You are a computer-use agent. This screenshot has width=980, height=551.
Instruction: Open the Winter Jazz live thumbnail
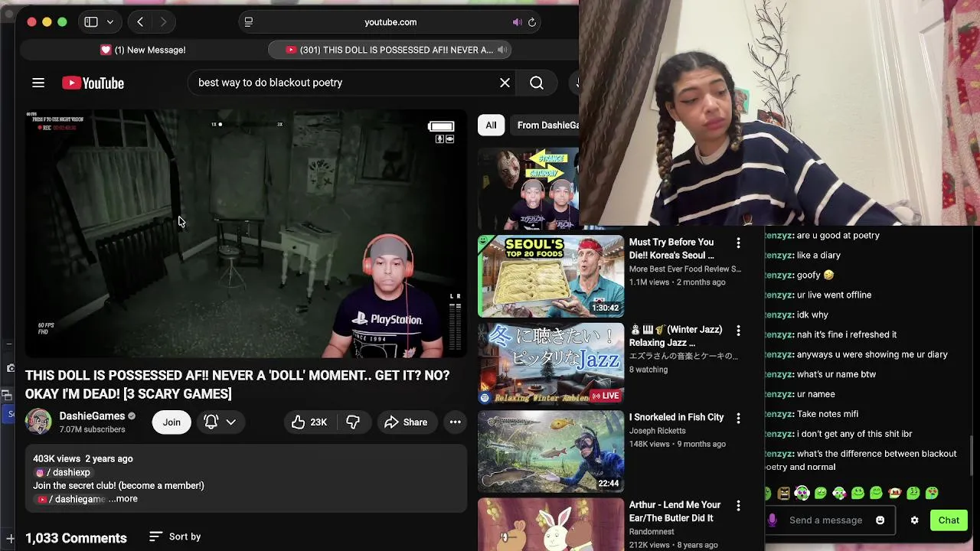(550, 364)
